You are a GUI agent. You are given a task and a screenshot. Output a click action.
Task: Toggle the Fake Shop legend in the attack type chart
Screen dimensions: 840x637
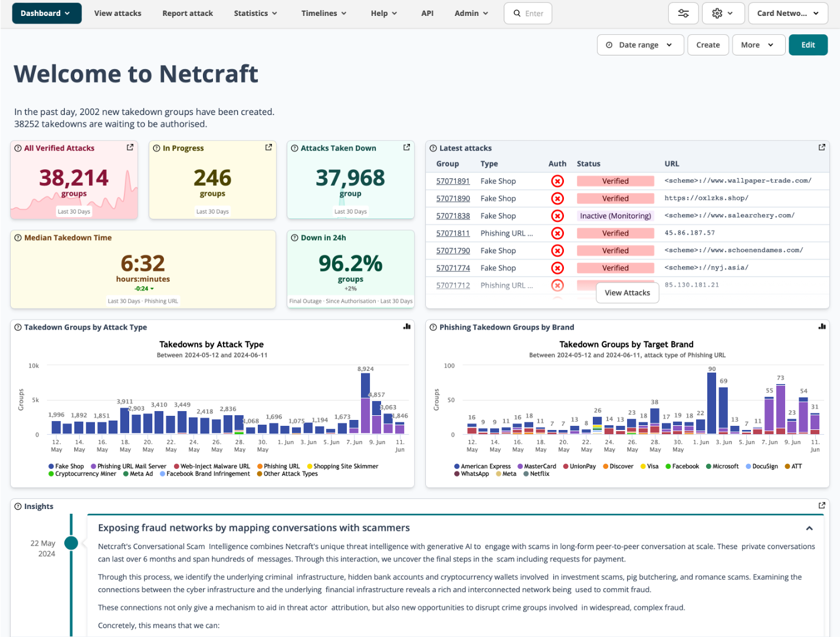click(x=67, y=466)
